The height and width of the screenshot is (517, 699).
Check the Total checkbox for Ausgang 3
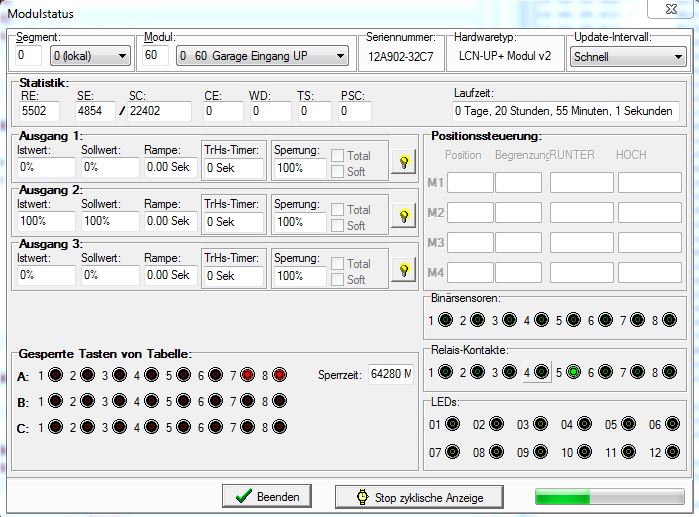point(338,263)
